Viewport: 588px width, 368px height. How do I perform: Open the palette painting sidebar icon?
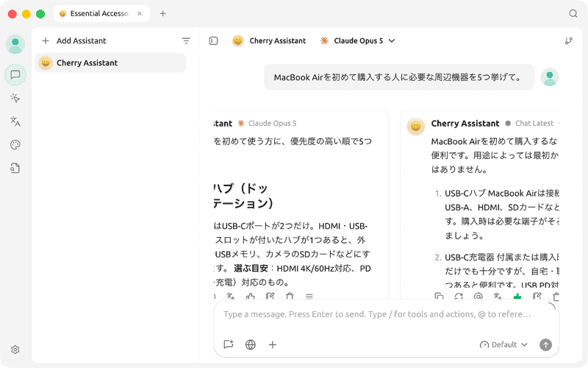pos(15,145)
